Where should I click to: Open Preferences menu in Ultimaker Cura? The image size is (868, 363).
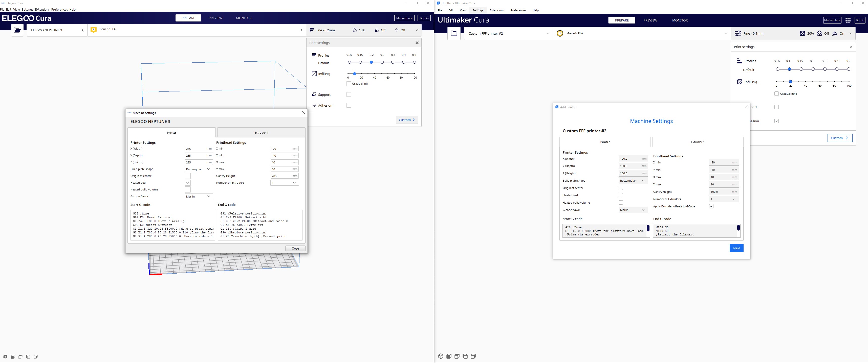tap(518, 10)
